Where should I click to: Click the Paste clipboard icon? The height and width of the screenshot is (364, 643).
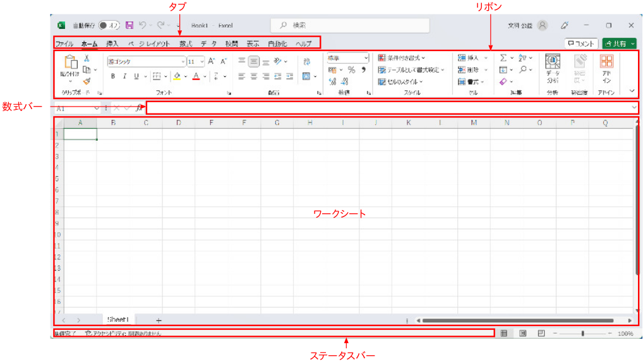pyautogui.click(x=71, y=62)
